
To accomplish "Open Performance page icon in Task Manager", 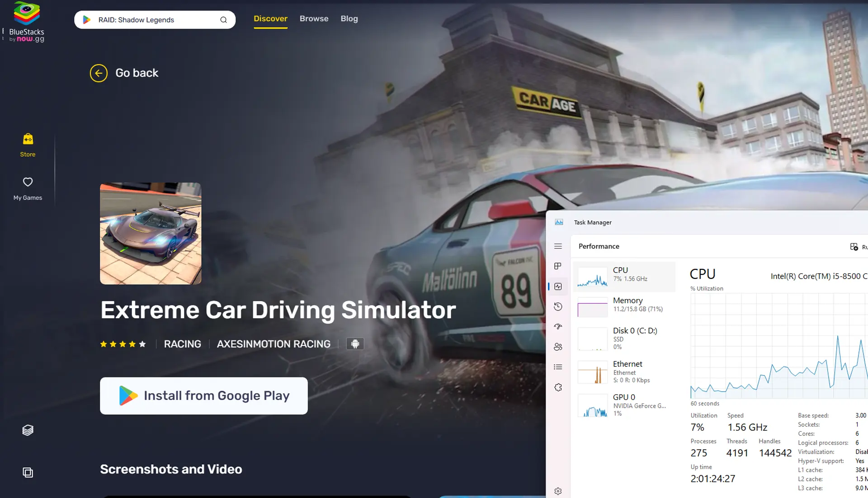I will click(x=558, y=287).
